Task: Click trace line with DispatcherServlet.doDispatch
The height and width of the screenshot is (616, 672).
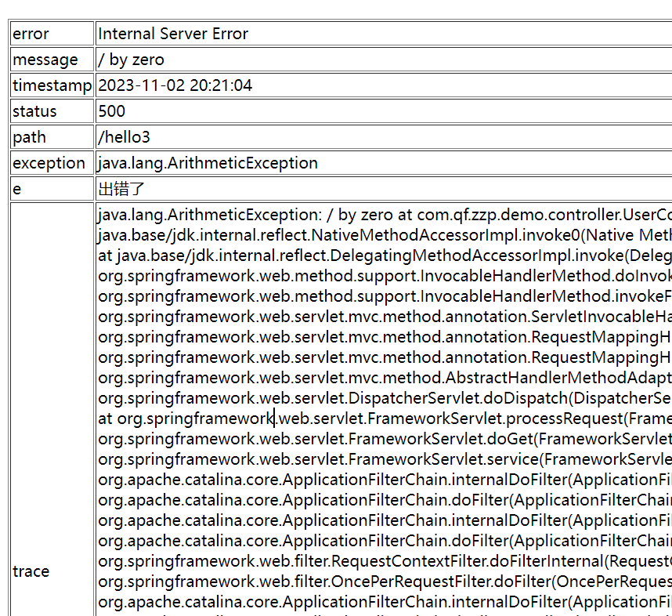Action: click(385, 398)
